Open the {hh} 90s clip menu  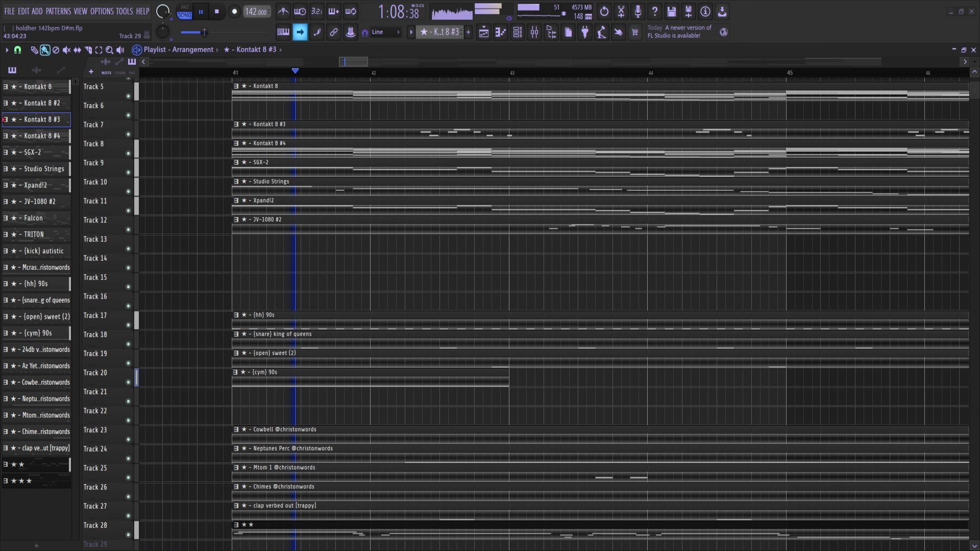point(236,315)
